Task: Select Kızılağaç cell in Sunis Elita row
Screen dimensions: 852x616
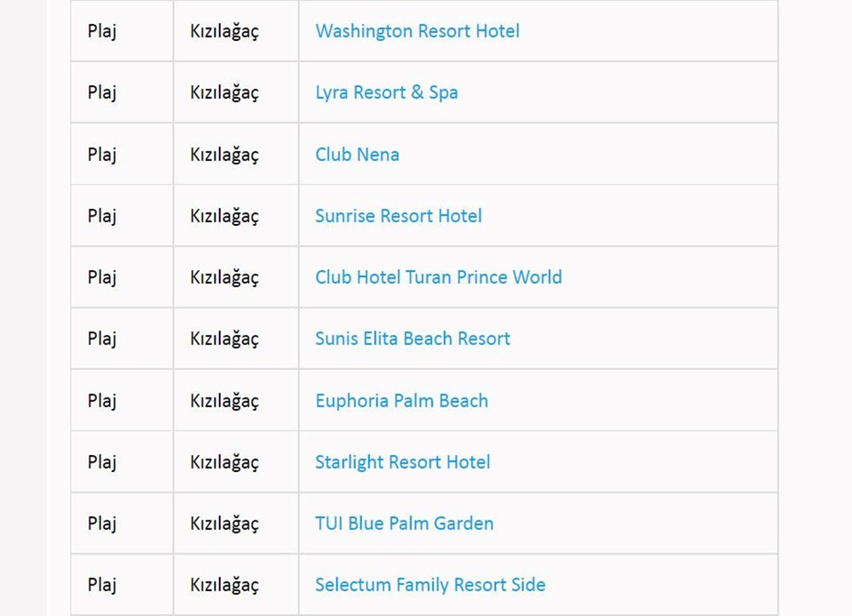Action: tap(224, 339)
